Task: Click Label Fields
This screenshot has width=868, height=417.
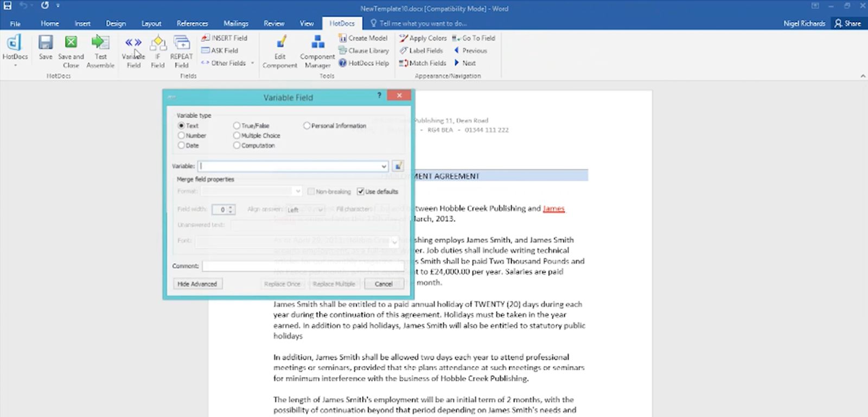Action: click(422, 50)
